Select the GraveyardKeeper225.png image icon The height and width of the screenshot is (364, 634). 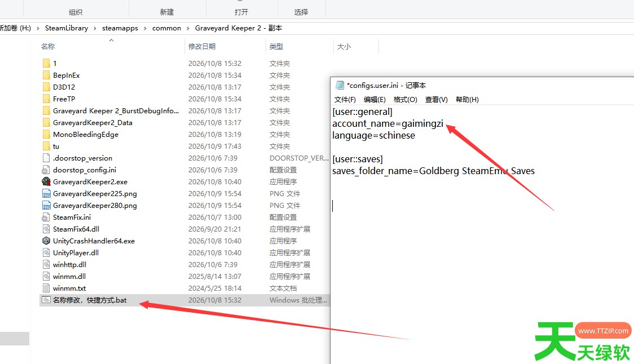coord(46,193)
